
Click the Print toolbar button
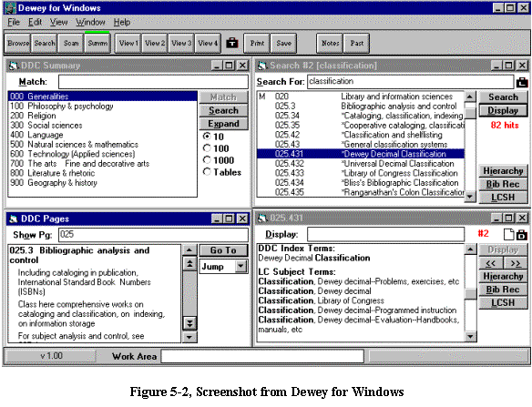[257, 44]
